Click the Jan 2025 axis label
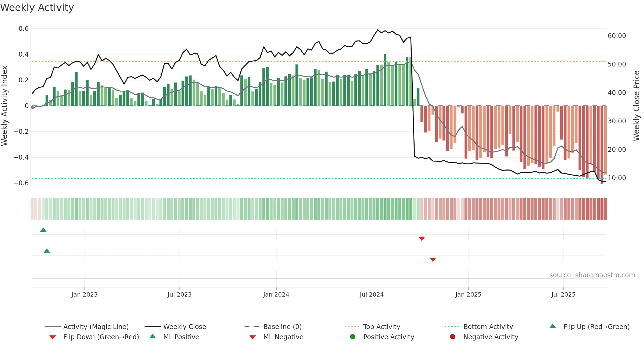The image size is (644, 362). (x=468, y=295)
